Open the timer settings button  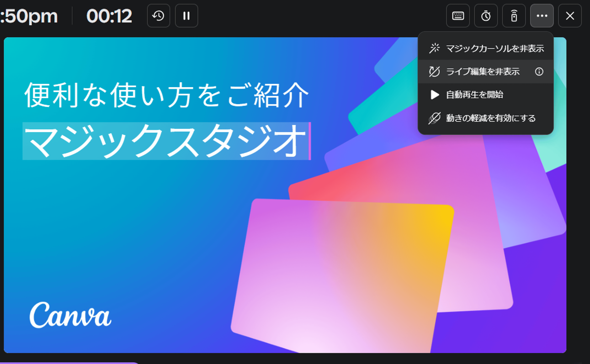click(x=486, y=16)
